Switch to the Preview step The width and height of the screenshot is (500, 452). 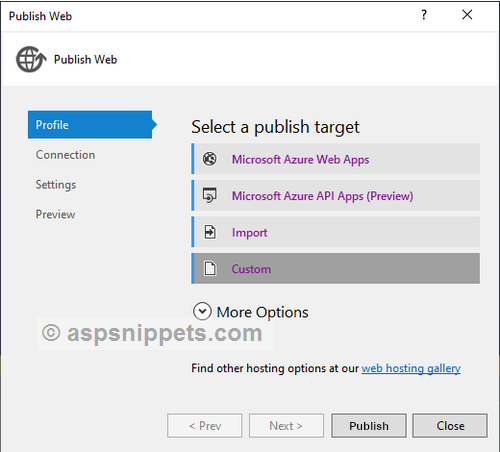(55, 214)
